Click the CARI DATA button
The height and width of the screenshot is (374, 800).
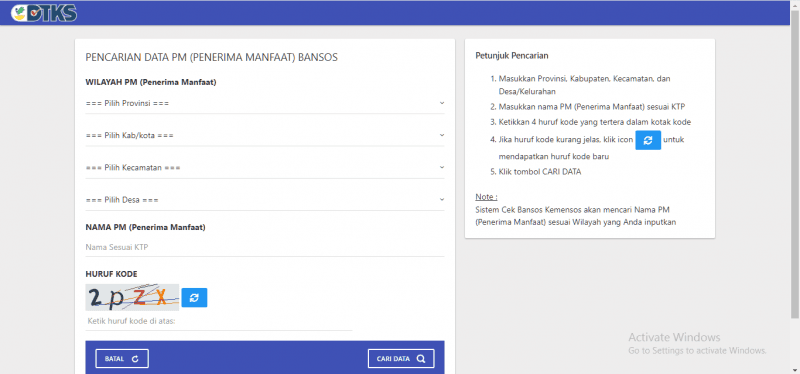(x=401, y=359)
